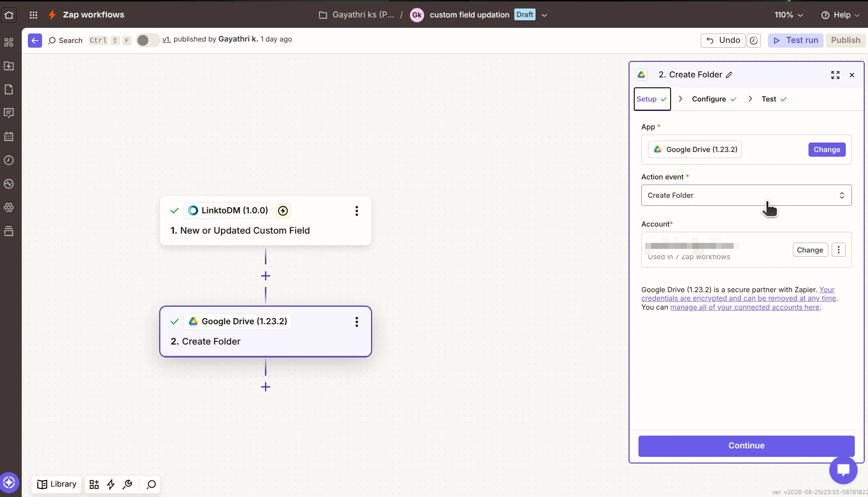Click the wrench tools icon in bottom toolbar

click(128, 485)
